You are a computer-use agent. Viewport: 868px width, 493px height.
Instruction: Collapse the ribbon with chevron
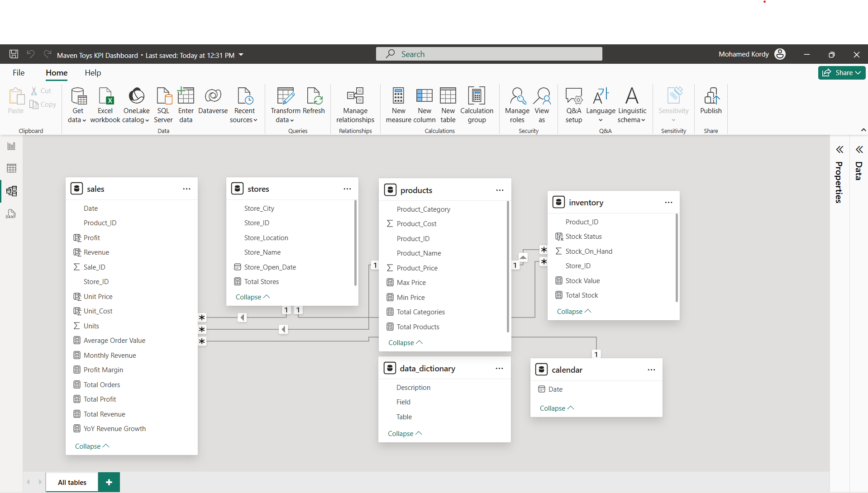(863, 130)
